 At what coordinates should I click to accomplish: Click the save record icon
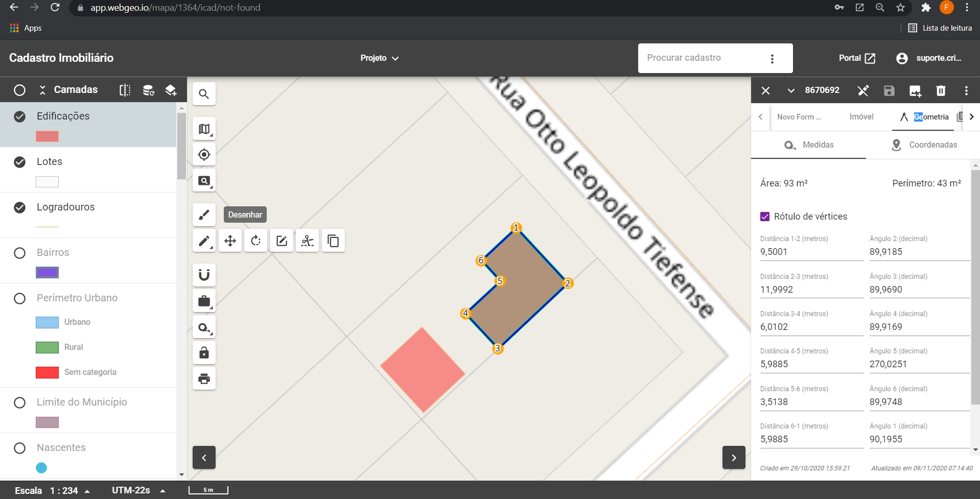889,90
